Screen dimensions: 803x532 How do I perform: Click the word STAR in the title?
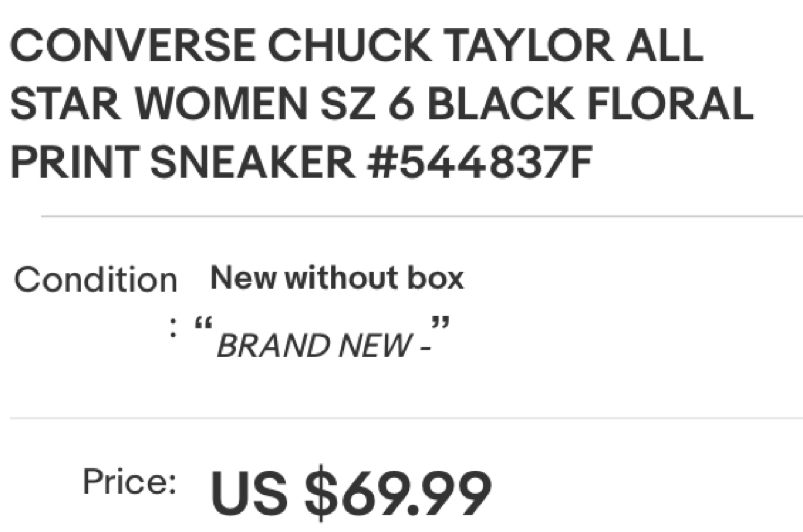coord(66,104)
